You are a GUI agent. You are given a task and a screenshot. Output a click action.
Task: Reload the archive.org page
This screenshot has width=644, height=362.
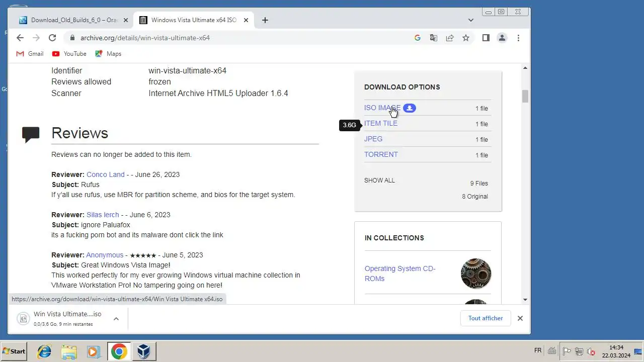52,38
